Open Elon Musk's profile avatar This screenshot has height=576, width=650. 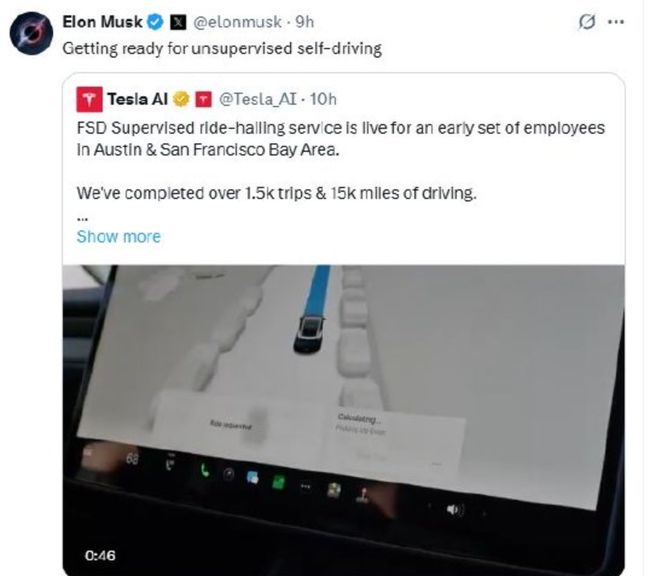tap(32, 33)
